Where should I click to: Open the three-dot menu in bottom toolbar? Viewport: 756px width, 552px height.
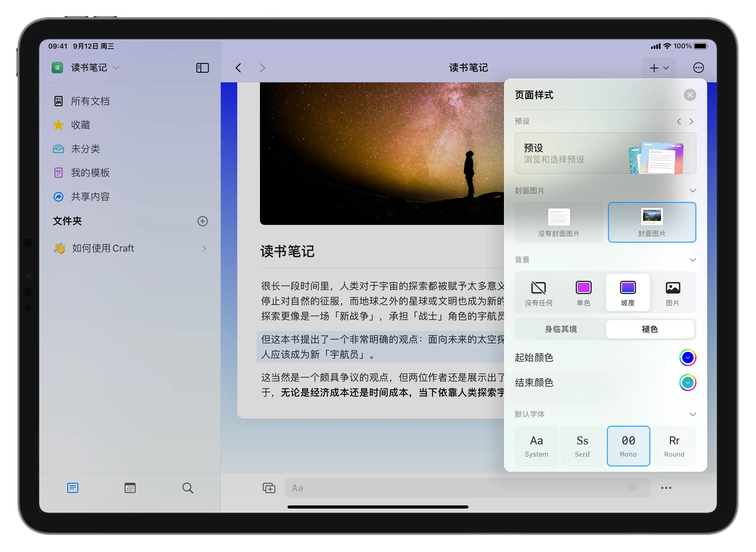coord(666,488)
